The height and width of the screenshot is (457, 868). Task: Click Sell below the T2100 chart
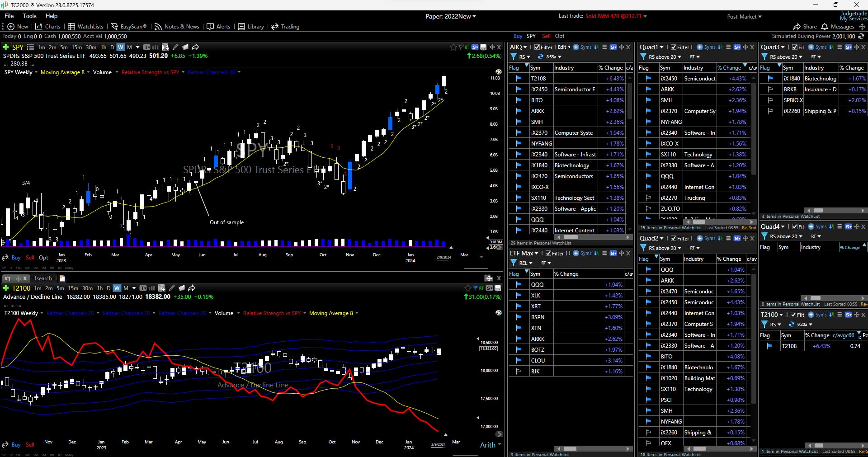pyautogui.click(x=30, y=445)
